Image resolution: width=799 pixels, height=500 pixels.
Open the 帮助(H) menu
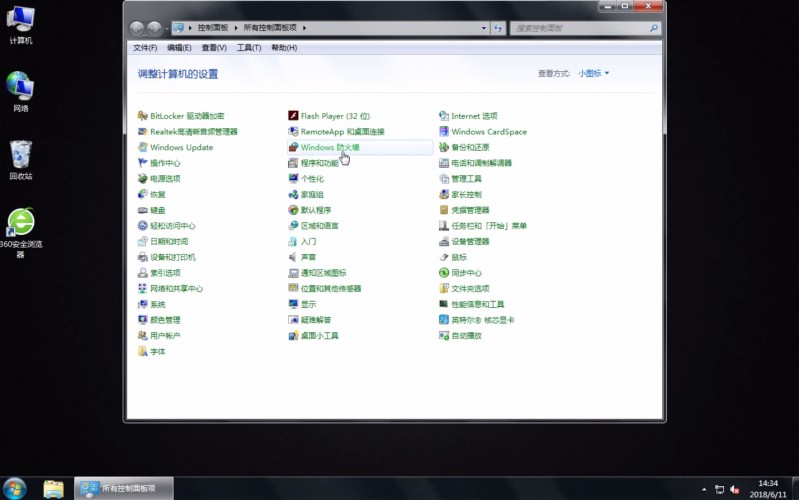coord(284,47)
